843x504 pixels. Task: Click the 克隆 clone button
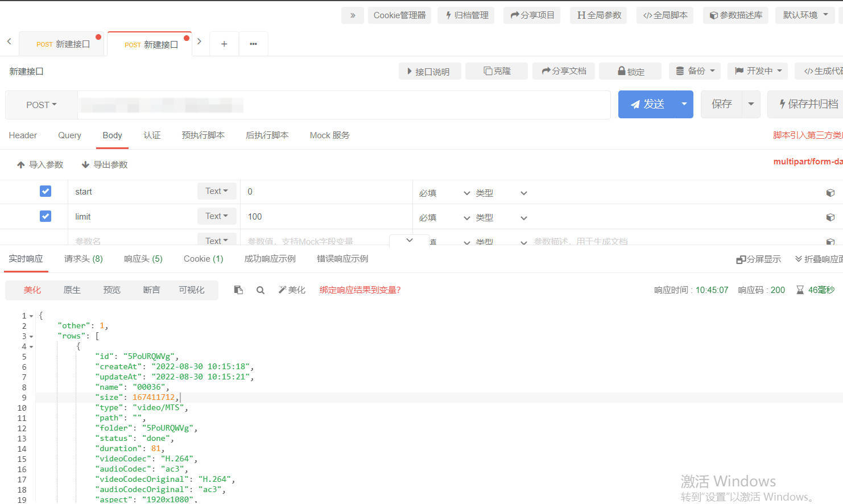[x=497, y=71]
